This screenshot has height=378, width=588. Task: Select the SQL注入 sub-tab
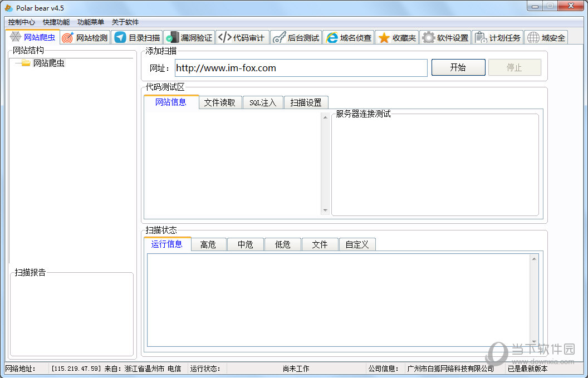coord(263,103)
